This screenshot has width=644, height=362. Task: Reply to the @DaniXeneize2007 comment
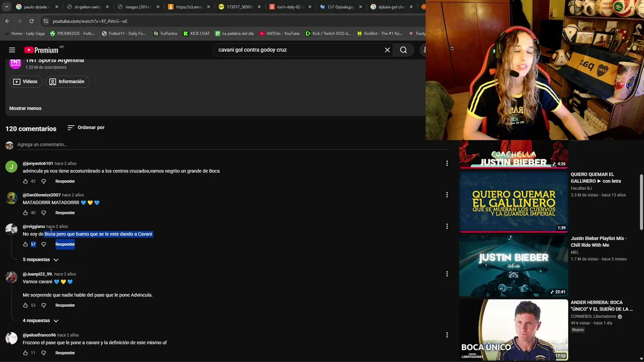pyautogui.click(x=65, y=213)
